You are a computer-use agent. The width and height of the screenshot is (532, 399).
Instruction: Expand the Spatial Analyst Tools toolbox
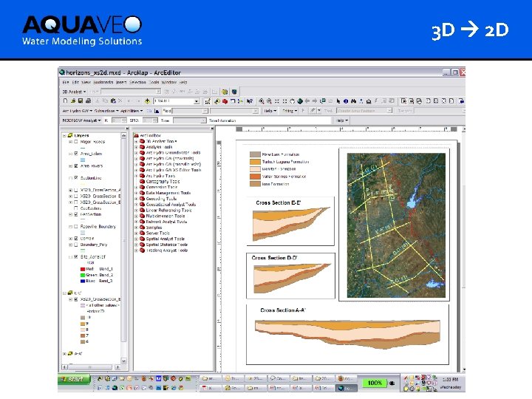[137, 239]
